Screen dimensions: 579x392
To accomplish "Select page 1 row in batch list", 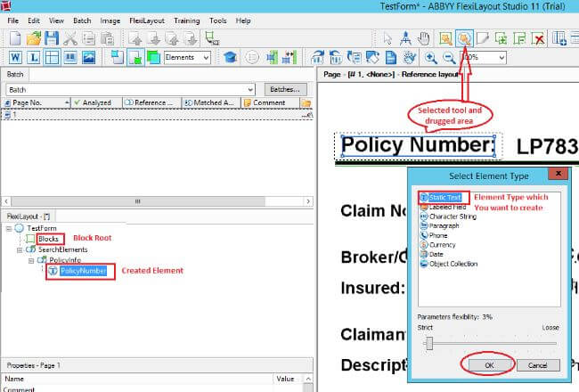I will pyautogui.click(x=158, y=115).
